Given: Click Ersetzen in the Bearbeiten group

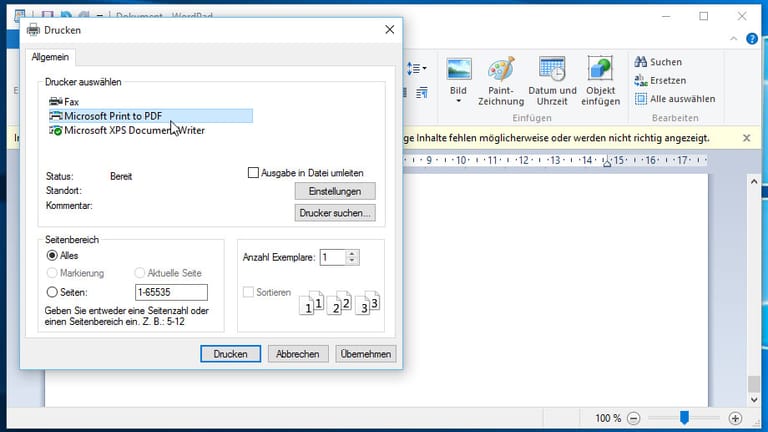Looking at the screenshot, I should point(660,80).
